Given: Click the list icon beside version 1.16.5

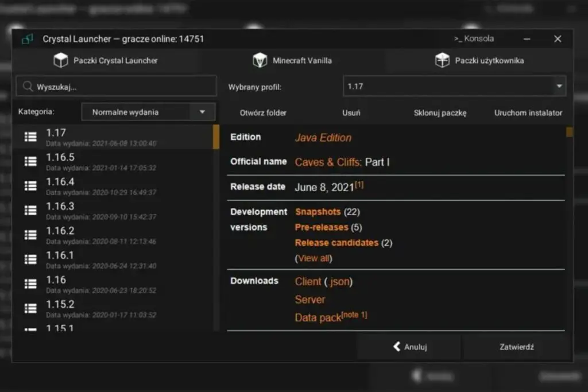Looking at the screenshot, I should coord(30,161).
